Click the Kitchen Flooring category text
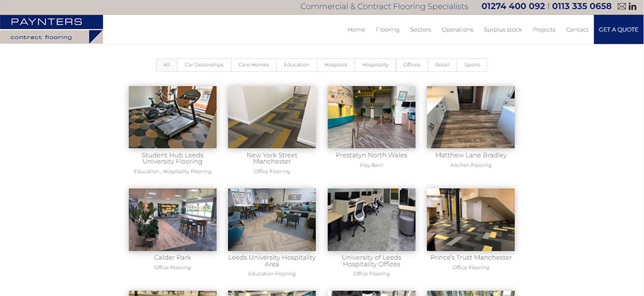 pyautogui.click(x=471, y=165)
